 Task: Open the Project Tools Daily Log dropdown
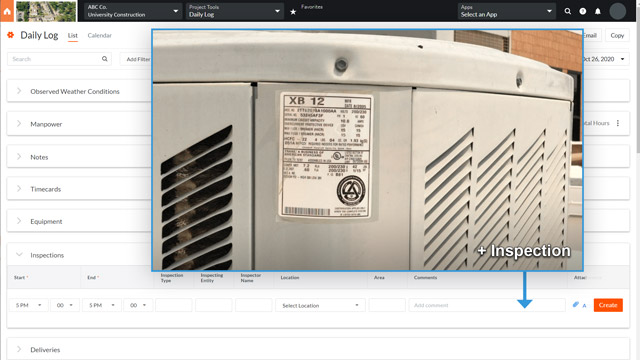coord(234,11)
